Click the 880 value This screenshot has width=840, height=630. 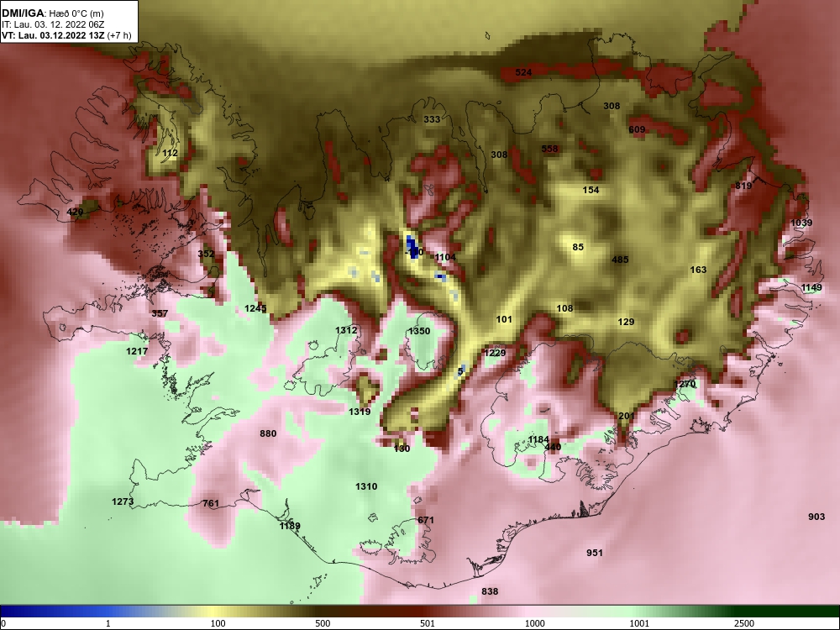[x=268, y=434]
